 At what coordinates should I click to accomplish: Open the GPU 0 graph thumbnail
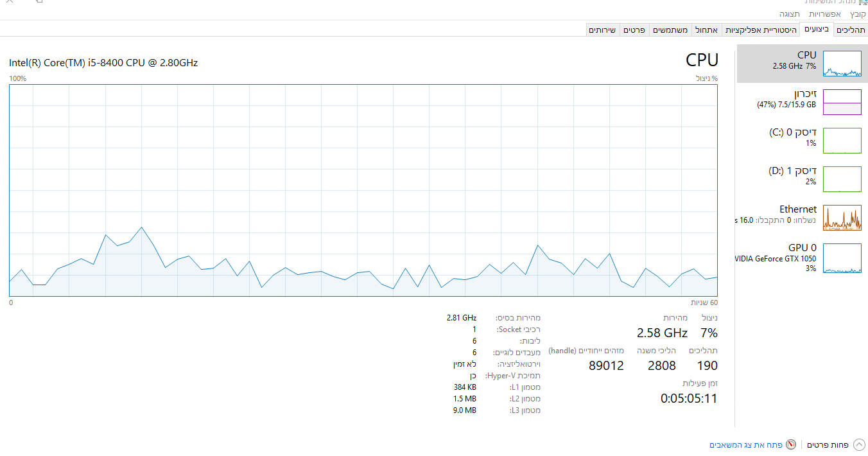pyautogui.click(x=842, y=258)
